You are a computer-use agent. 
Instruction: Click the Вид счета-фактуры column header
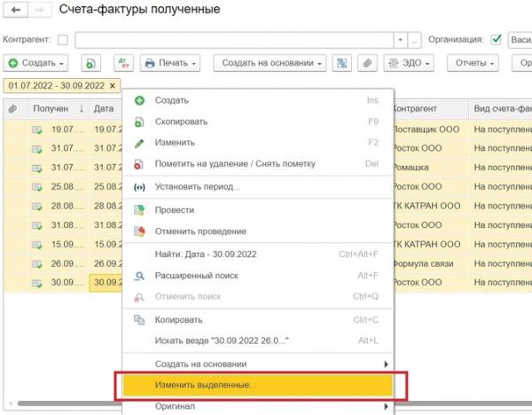500,109
